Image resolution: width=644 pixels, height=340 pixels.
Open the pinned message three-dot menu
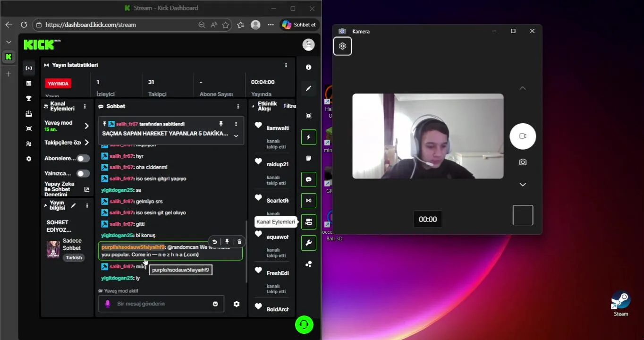[x=236, y=124]
